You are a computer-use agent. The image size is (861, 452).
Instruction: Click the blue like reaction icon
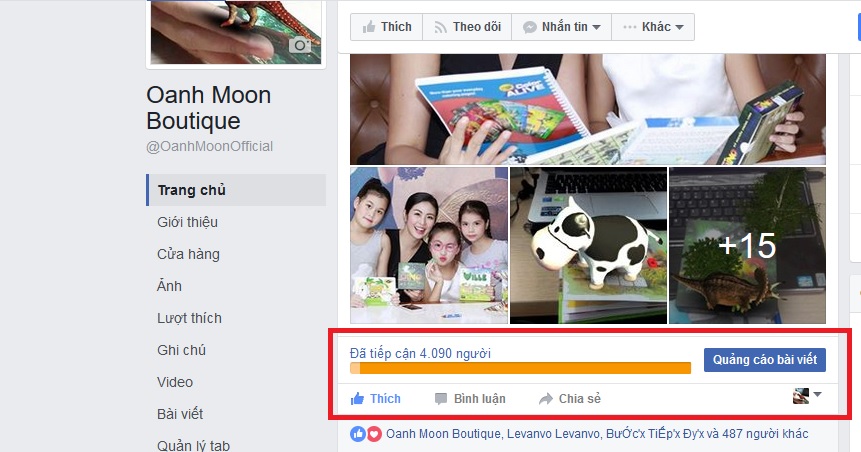357,434
